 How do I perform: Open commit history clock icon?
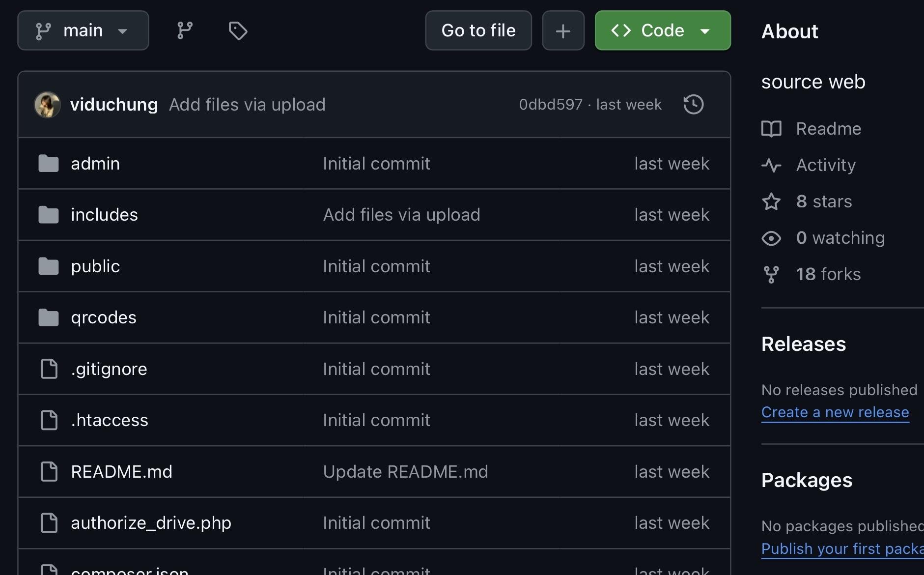tap(693, 105)
